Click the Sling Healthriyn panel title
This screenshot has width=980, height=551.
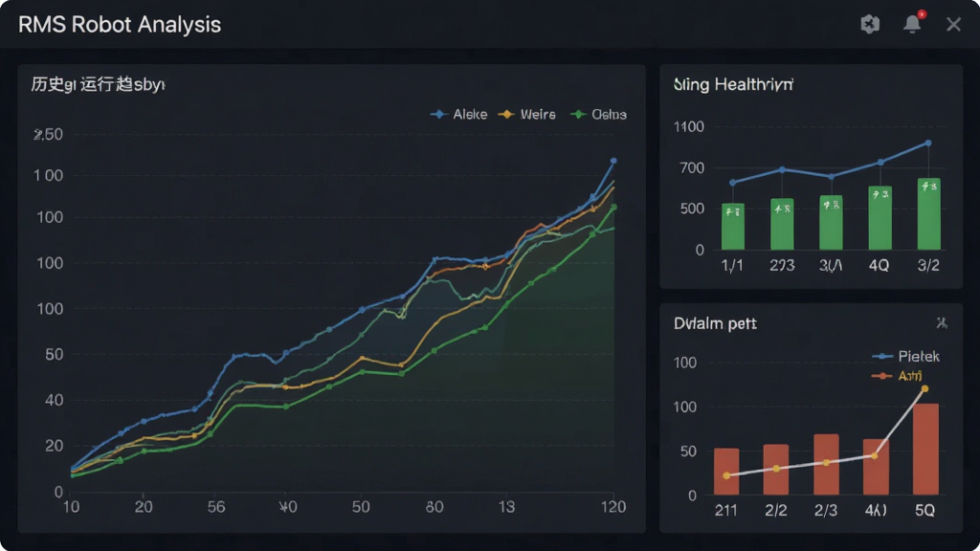tap(734, 84)
